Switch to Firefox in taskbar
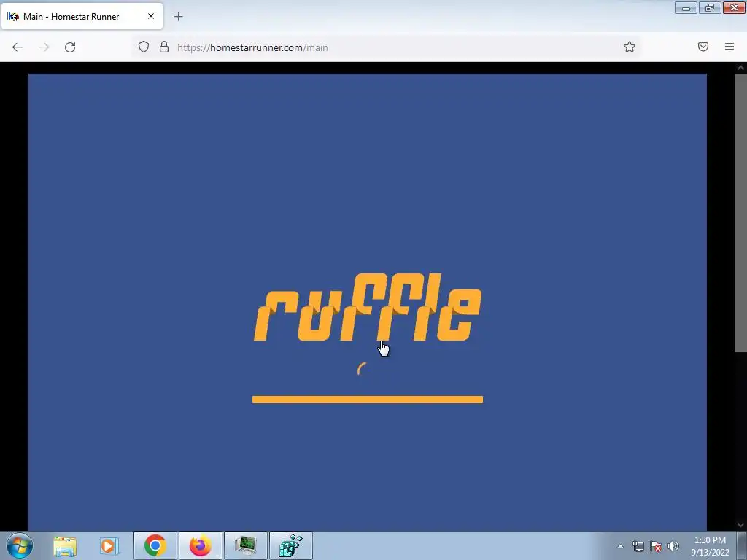 [x=201, y=545]
